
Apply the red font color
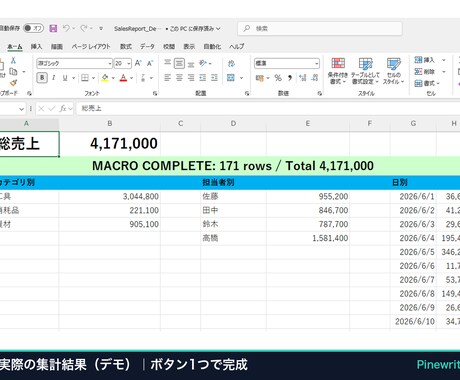click(x=123, y=78)
